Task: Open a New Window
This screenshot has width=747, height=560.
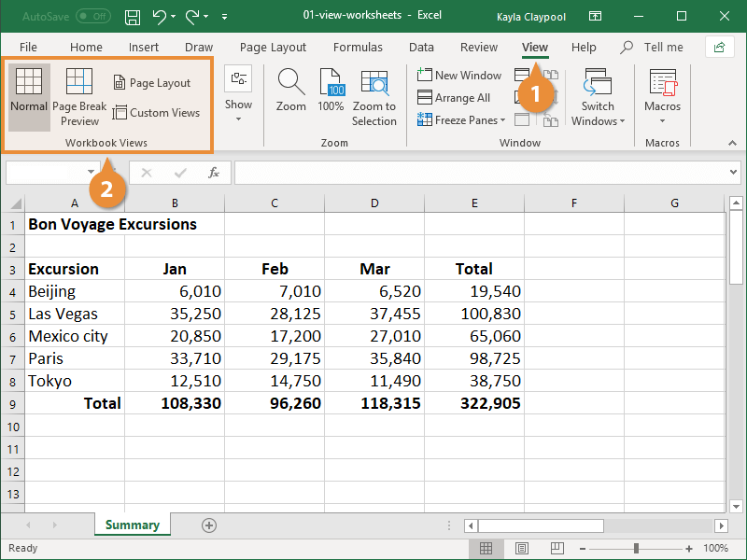Action: click(x=459, y=76)
